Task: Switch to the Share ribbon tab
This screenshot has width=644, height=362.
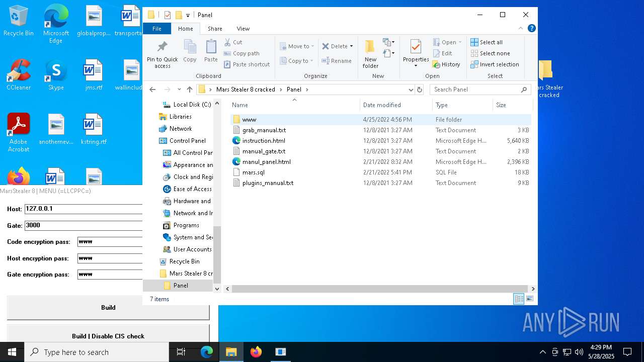Action: coord(215,29)
